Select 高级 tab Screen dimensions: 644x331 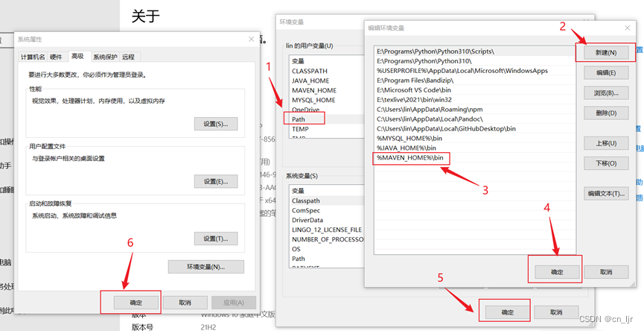pos(77,55)
